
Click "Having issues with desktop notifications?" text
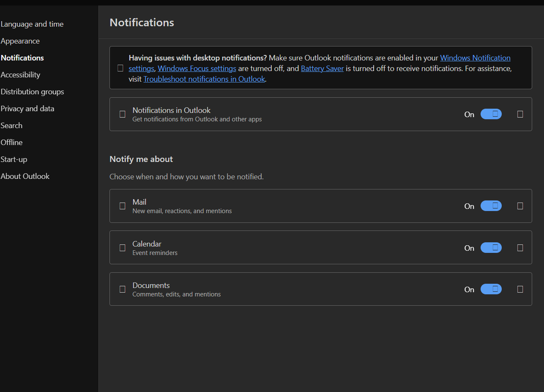pos(198,58)
